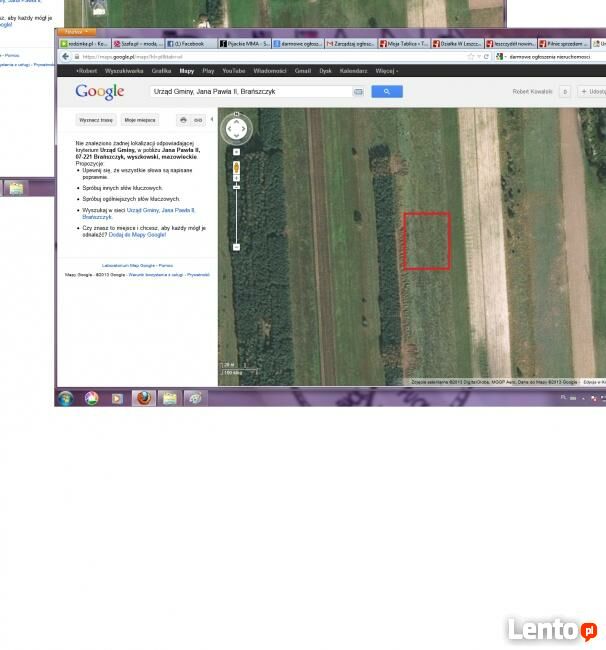Image resolution: width=606 pixels, height=650 pixels.
Task: Bookmark page with the star icon
Action: click(470, 57)
